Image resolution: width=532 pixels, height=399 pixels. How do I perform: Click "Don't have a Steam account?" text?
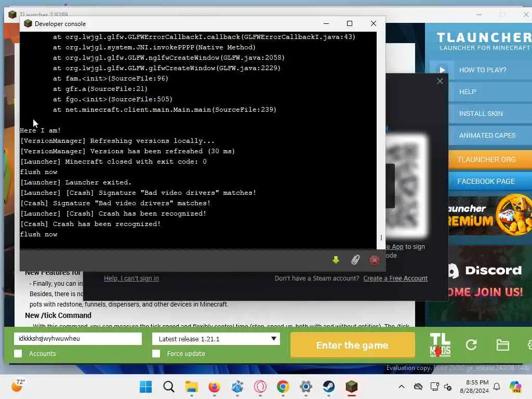point(317,278)
